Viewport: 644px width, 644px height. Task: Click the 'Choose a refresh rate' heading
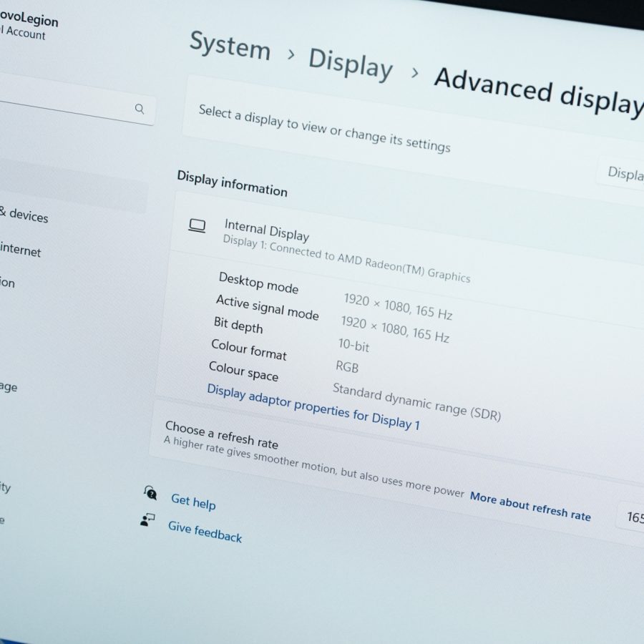coord(222,435)
